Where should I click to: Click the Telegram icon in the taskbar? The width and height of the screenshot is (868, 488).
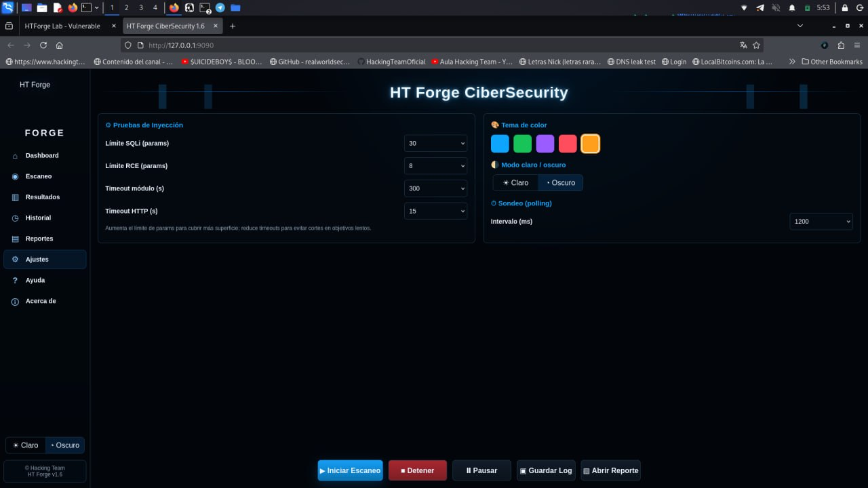pos(220,7)
